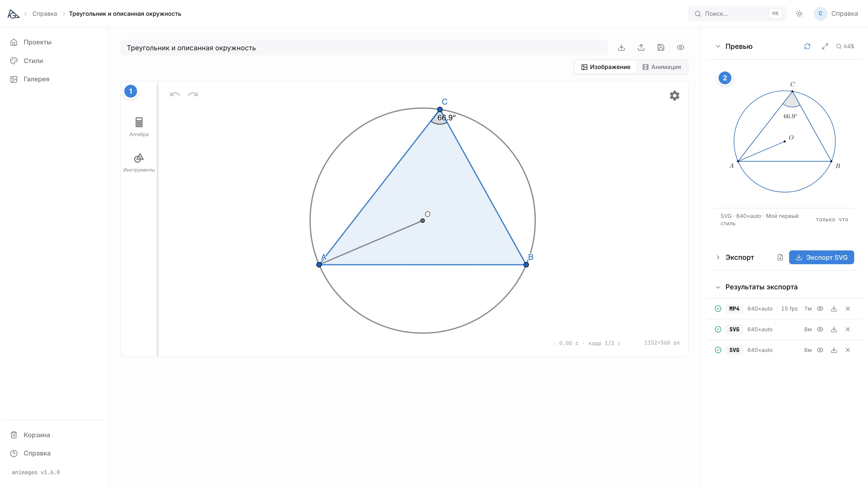
Task: Open the Алгебра panel
Action: click(139, 127)
